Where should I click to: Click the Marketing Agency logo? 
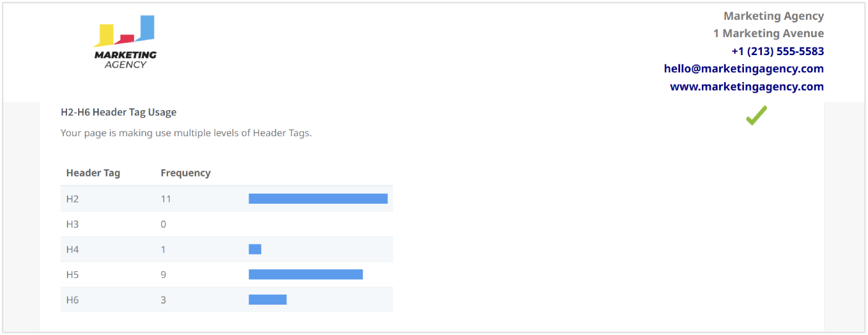(x=125, y=42)
